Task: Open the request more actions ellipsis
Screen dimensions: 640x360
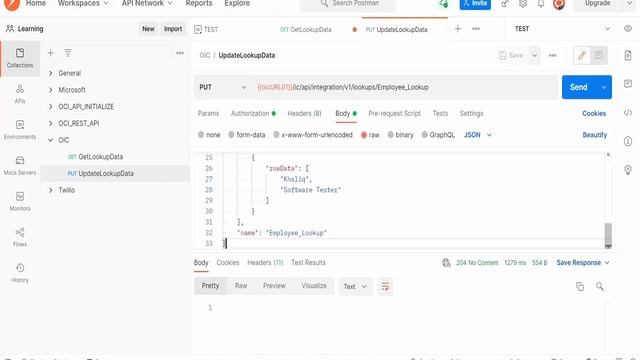Action: pyautogui.click(x=552, y=56)
